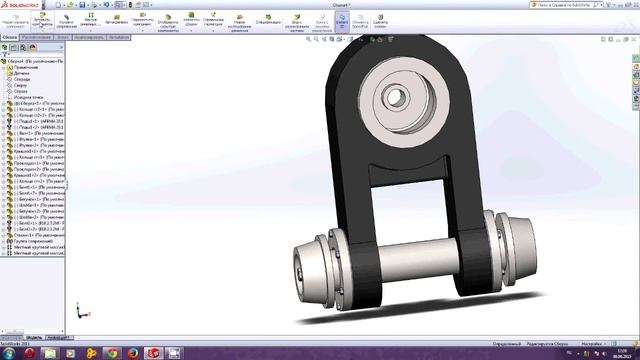Image resolution: width=640 pixels, height=360 pixels.
Task: Select the Linear Component Pattern tool
Action: [x=91, y=20]
